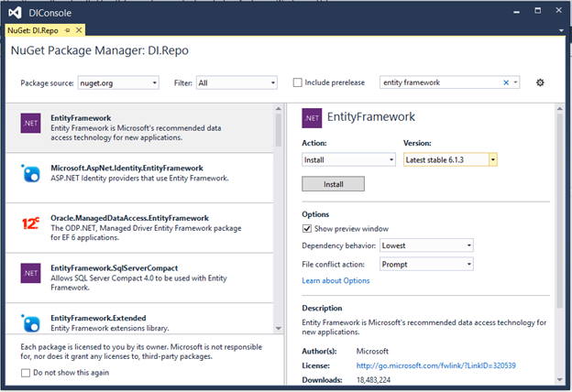
Task: Click the Install button
Action: coord(333,184)
